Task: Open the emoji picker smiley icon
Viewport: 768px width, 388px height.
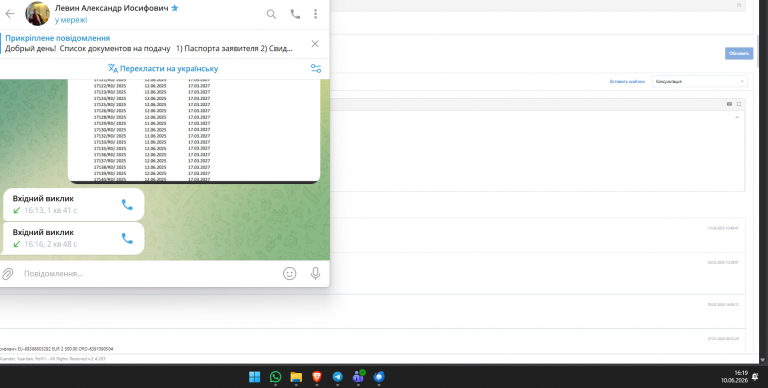Action: [289, 273]
